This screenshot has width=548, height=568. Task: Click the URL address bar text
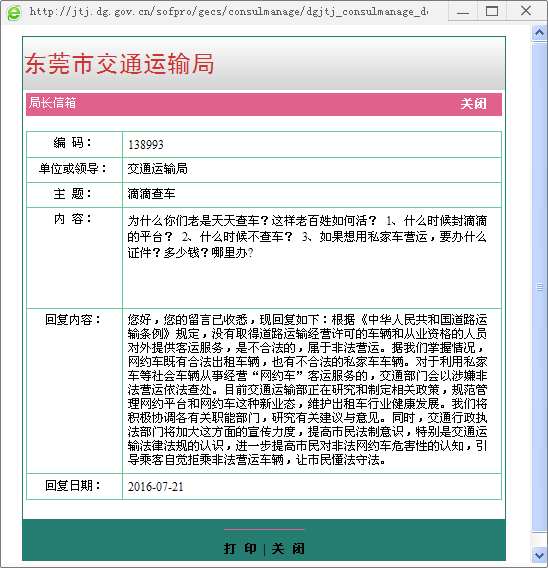[229, 12]
